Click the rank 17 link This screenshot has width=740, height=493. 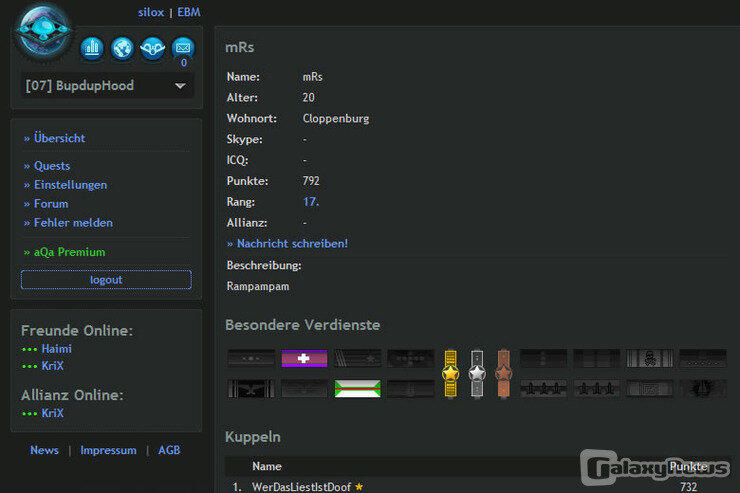tap(310, 202)
